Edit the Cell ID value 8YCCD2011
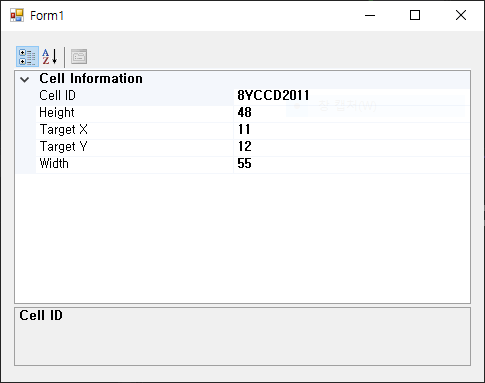Image resolution: width=485 pixels, height=383 pixels. [x=352, y=96]
